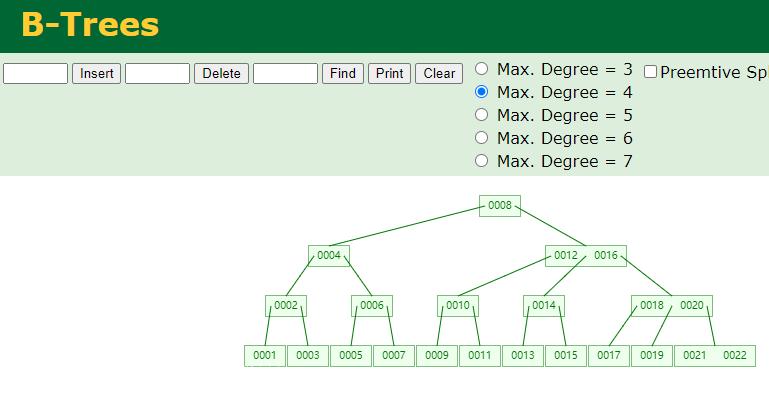
Task: Print the B-Tree contents
Action: pyautogui.click(x=389, y=74)
